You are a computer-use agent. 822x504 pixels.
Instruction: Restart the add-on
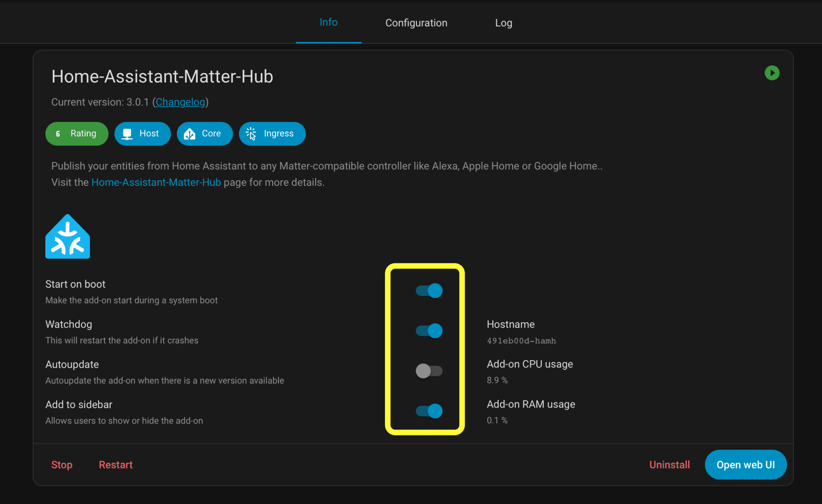tap(116, 465)
